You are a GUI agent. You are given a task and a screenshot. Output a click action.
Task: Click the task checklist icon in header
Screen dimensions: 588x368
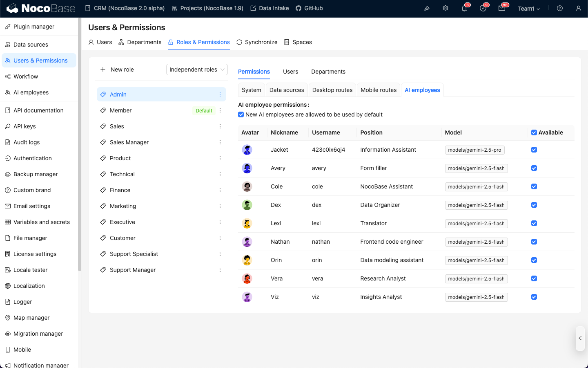click(483, 9)
